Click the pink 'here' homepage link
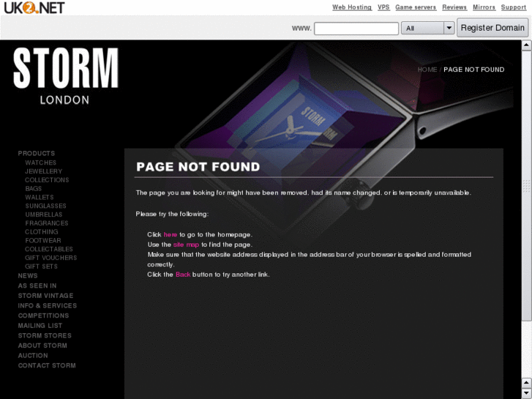532x399 pixels. tap(171, 235)
